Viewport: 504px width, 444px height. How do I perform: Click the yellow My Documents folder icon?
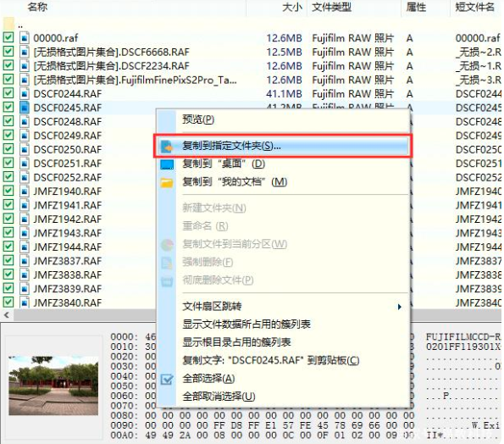(x=167, y=183)
